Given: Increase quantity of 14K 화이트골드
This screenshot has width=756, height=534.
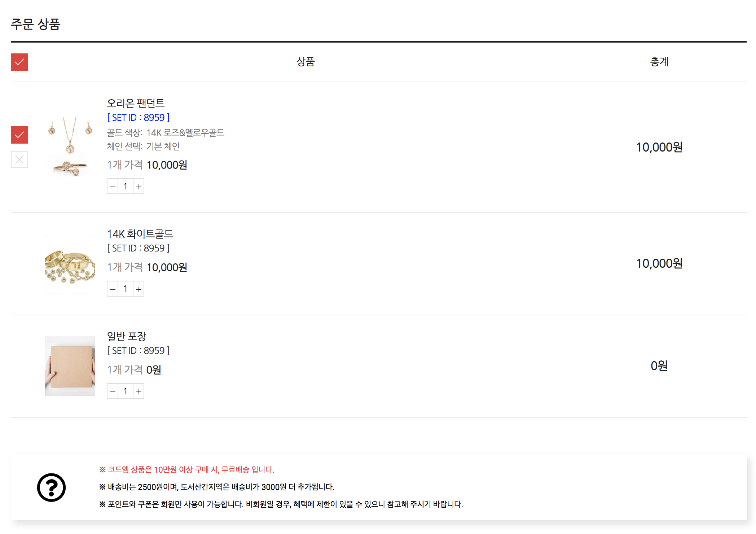Looking at the screenshot, I should point(139,289).
